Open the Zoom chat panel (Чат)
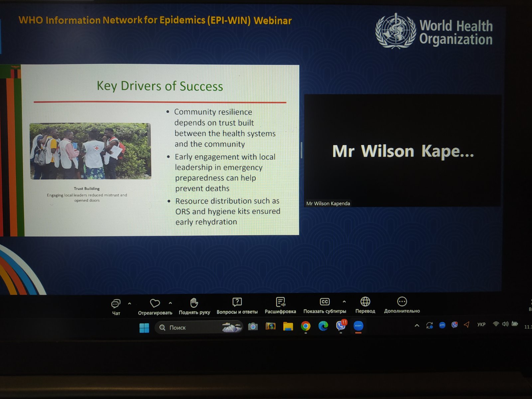532x399 pixels. click(x=115, y=304)
